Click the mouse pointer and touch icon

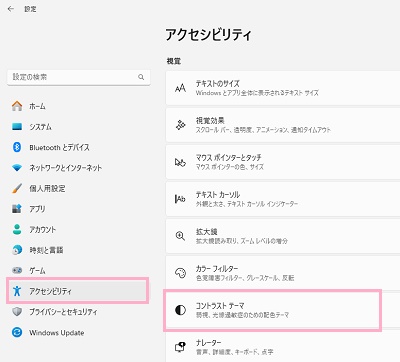click(180, 162)
